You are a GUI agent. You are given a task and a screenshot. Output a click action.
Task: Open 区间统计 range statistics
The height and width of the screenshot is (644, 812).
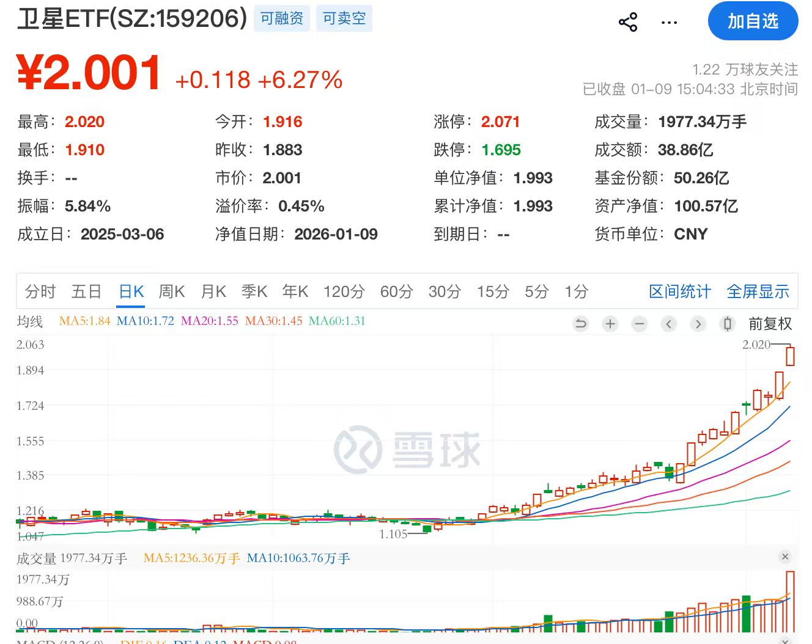[679, 291]
